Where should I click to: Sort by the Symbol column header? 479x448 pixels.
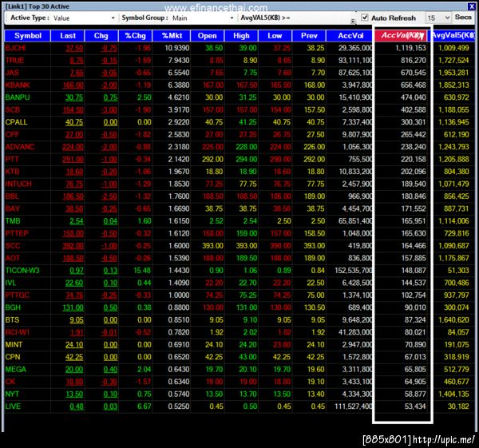pos(27,36)
